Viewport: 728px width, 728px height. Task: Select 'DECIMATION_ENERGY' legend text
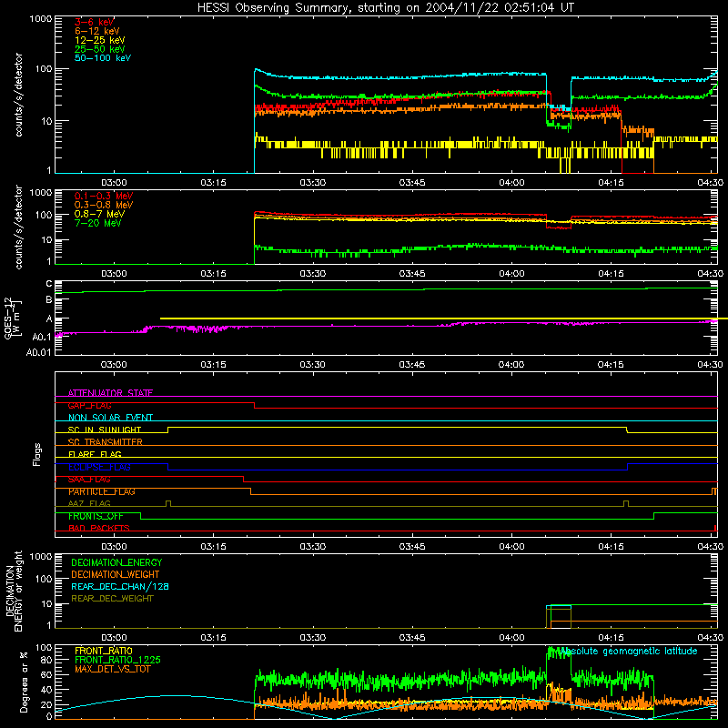pos(116,562)
